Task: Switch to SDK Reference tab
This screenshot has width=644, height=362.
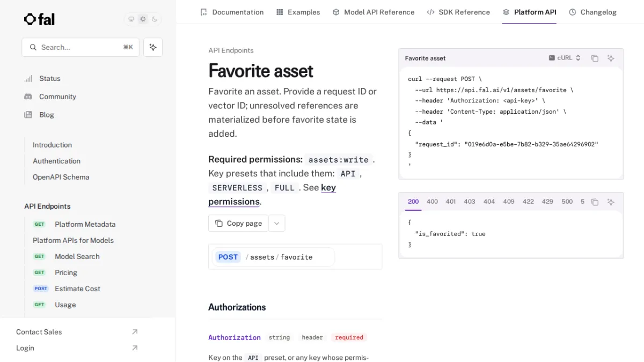Action: point(458,12)
